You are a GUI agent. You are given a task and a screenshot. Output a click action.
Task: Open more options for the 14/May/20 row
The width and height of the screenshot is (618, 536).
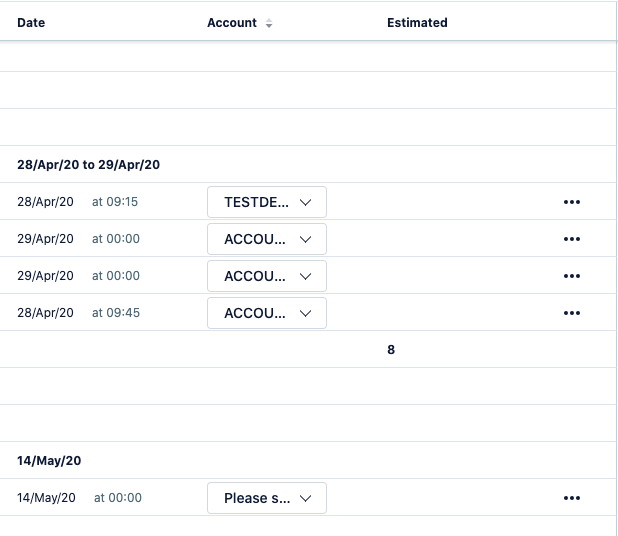tap(571, 498)
